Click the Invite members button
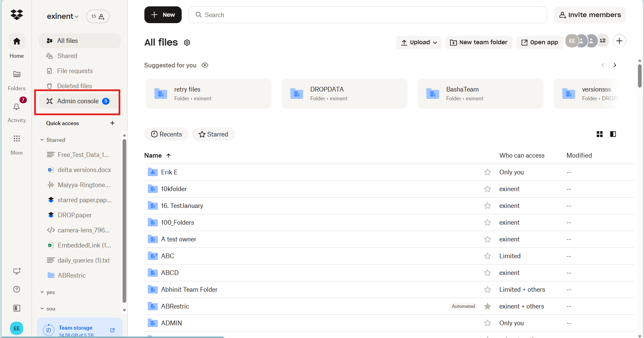644x338 pixels. 590,14
